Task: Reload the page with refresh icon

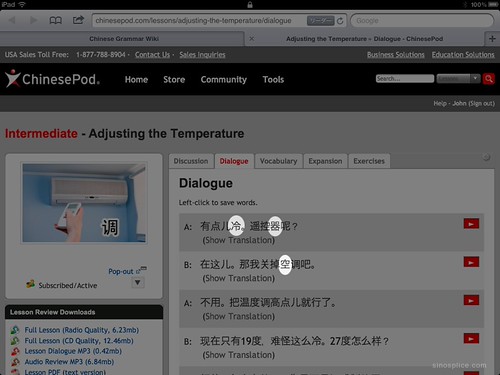Action: point(340,21)
